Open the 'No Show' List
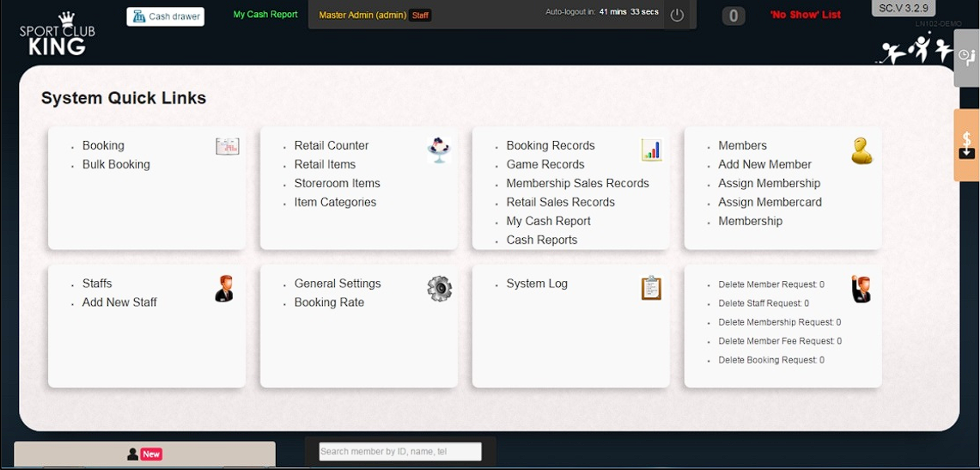This screenshot has width=980, height=470. pos(805,15)
